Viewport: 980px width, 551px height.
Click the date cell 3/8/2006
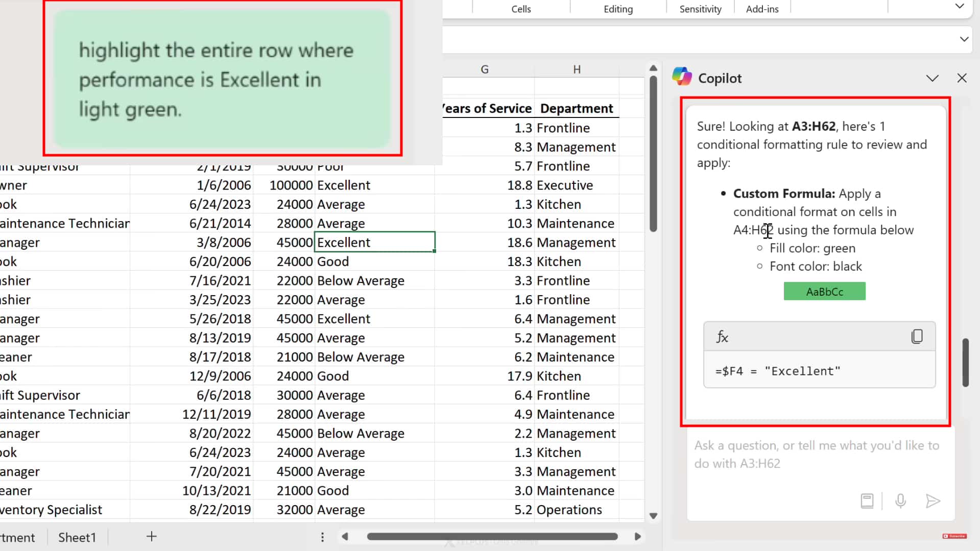pos(192,243)
